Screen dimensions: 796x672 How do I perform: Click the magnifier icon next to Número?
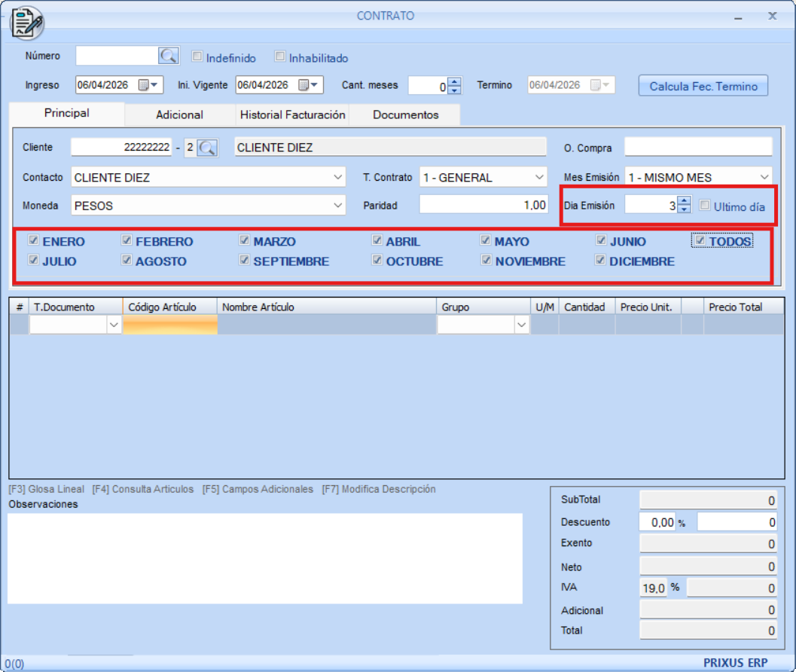[x=168, y=56]
